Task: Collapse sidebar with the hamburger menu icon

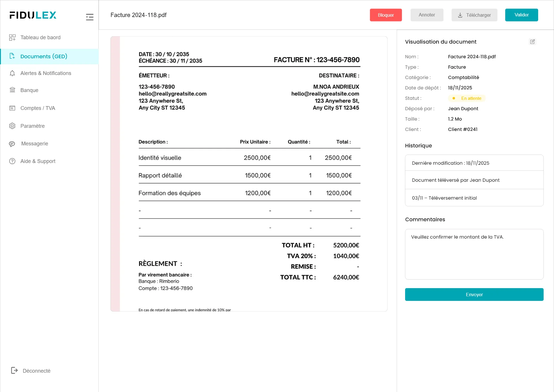Action: (x=89, y=17)
